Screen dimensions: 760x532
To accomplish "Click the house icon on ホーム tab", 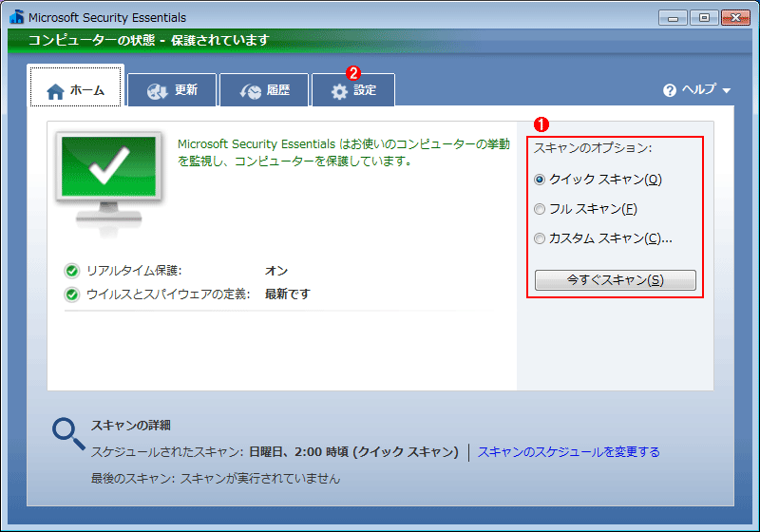I will click(55, 91).
